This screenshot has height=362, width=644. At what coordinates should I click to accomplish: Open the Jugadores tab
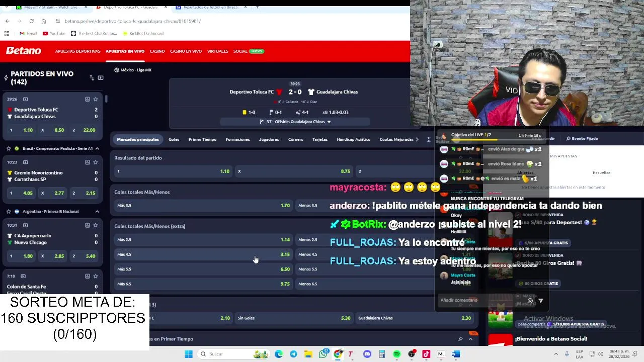click(269, 139)
